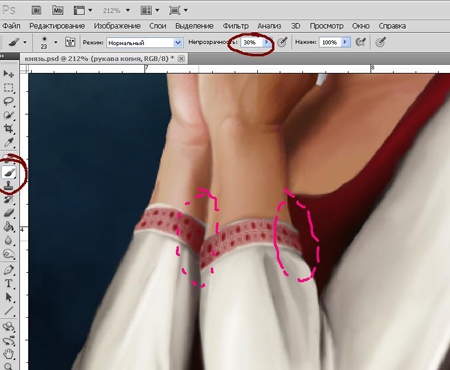Collapse the toolbox with double-arrow
450x370 pixels.
(3, 56)
